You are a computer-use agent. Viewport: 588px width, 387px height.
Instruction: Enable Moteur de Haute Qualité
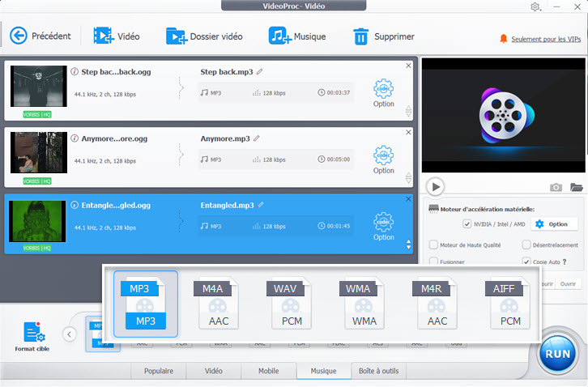coord(433,245)
